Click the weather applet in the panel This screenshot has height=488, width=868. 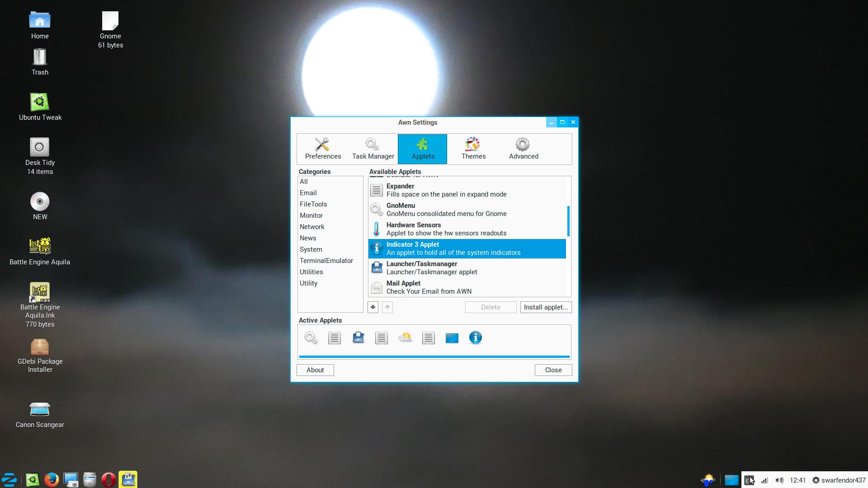click(x=708, y=480)
